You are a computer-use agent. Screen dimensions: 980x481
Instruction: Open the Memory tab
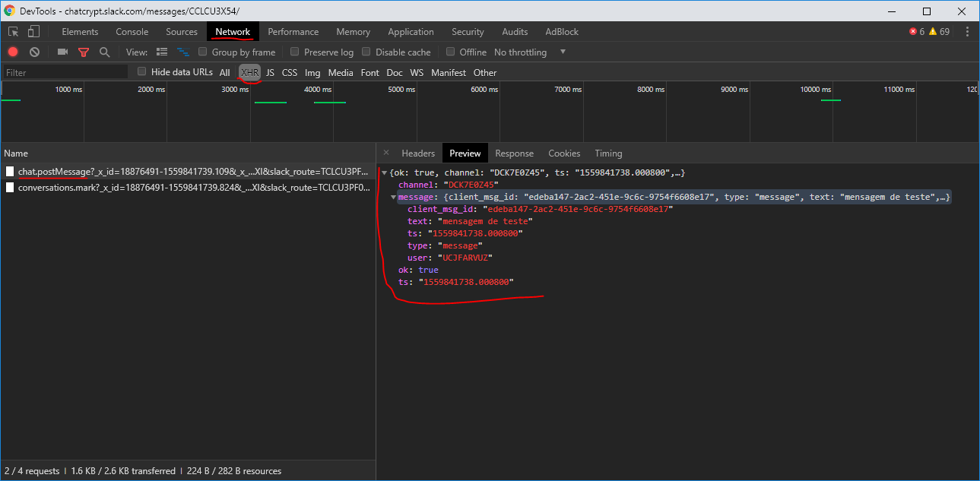353,32
